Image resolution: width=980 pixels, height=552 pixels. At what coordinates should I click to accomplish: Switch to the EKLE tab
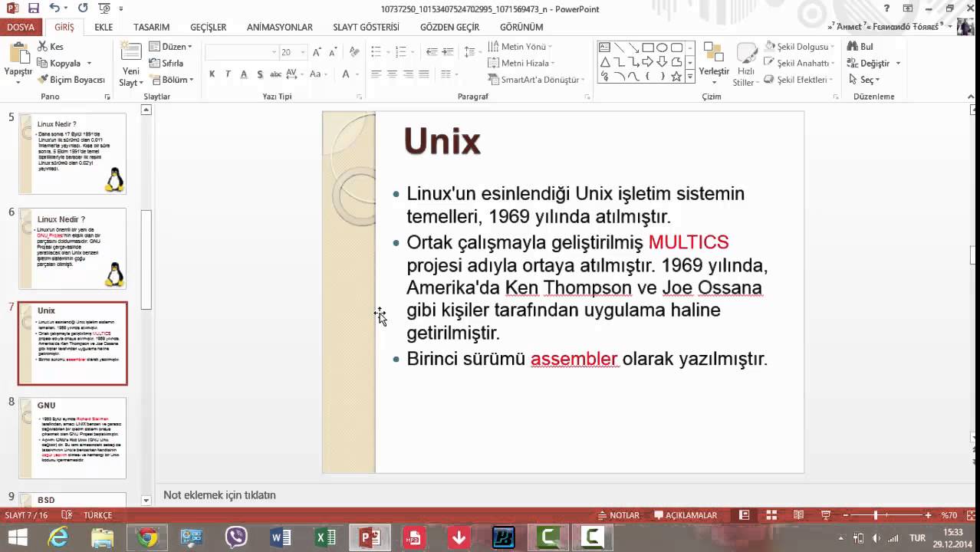point(104,27)
